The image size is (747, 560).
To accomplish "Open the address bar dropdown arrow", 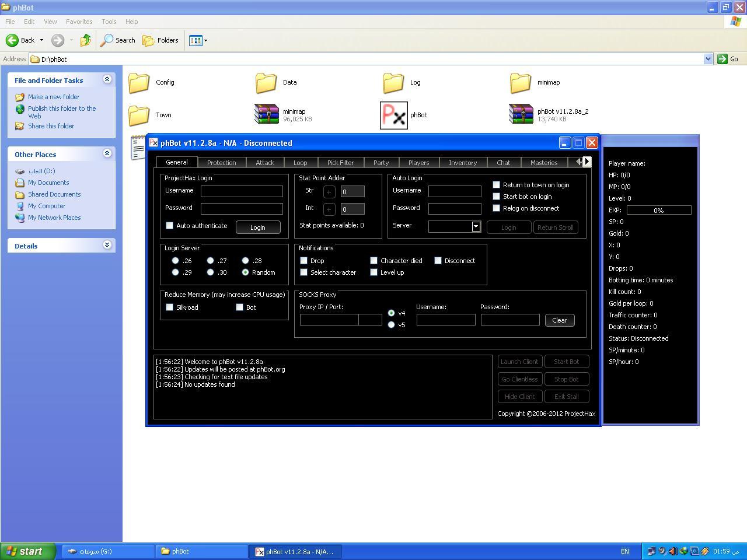I will tap(708, 59).
